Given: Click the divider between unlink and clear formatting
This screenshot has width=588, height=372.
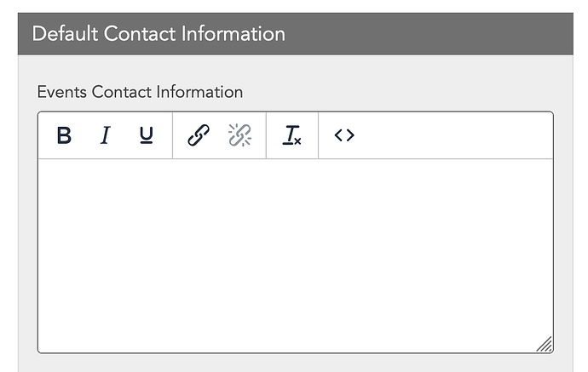Looking at the screenshot, I should [266, 135].
